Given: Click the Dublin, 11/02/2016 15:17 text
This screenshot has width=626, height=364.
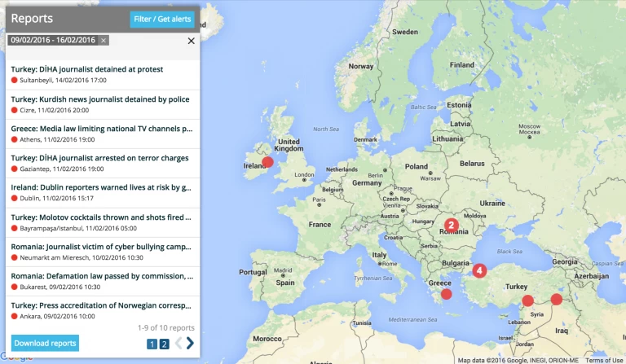Looking at the screenshot, I should (57, 198).
